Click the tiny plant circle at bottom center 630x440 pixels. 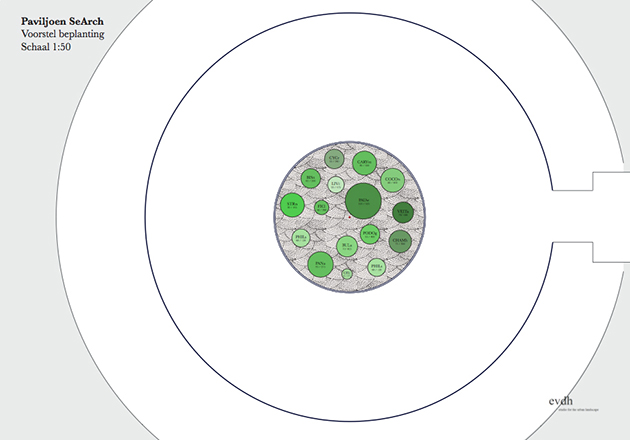[347, 273]
